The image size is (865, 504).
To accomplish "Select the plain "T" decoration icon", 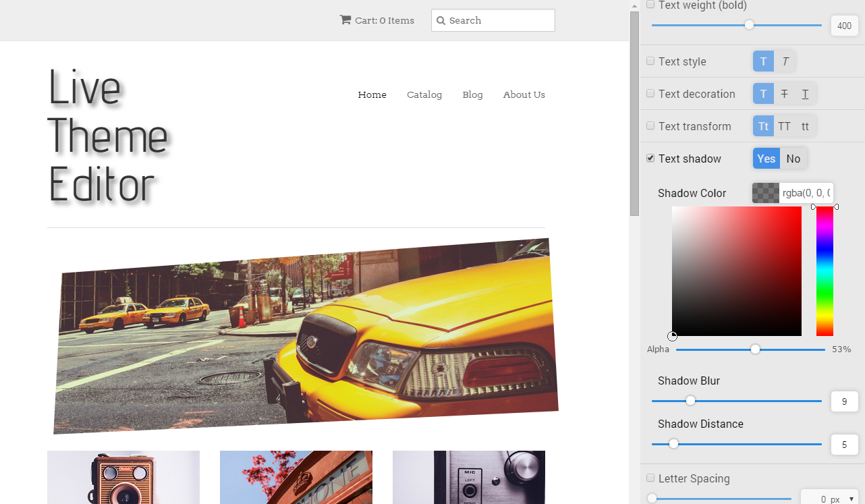I will click(x=763, y=93).
